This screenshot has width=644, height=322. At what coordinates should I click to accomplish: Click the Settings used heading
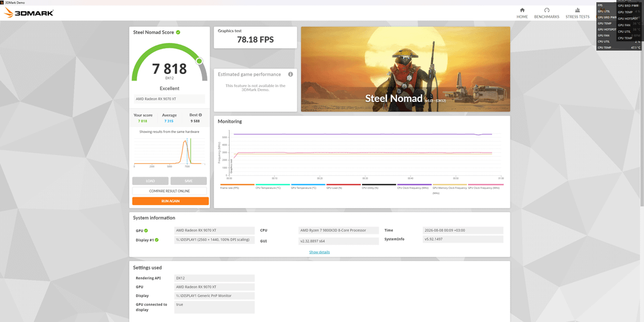(x=147, y=268)
